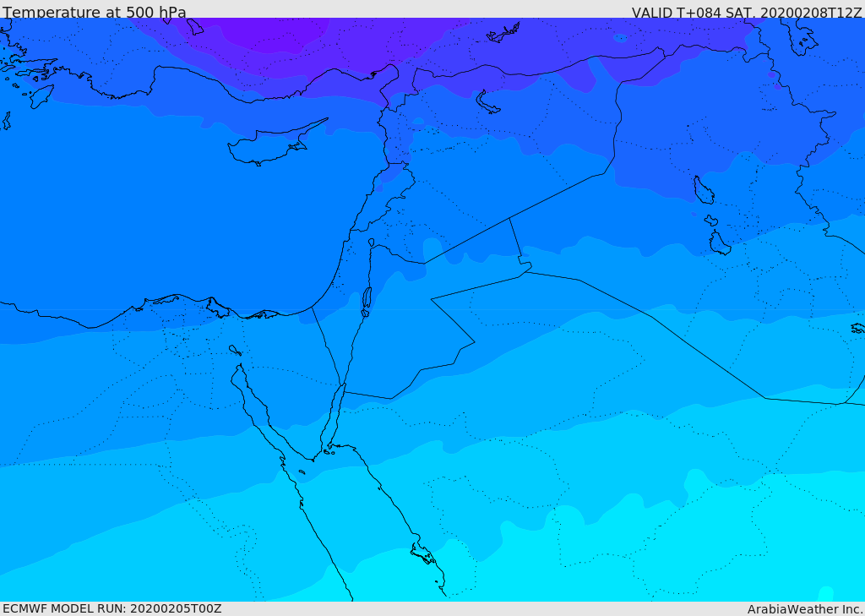Click the 'ArabiaWeather Inc' credit text

pos(805,609)
